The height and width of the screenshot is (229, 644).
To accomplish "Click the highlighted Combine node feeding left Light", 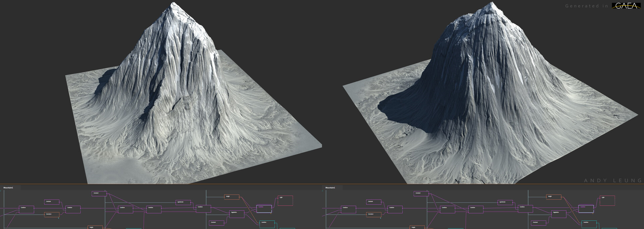I will coord(264,209).
